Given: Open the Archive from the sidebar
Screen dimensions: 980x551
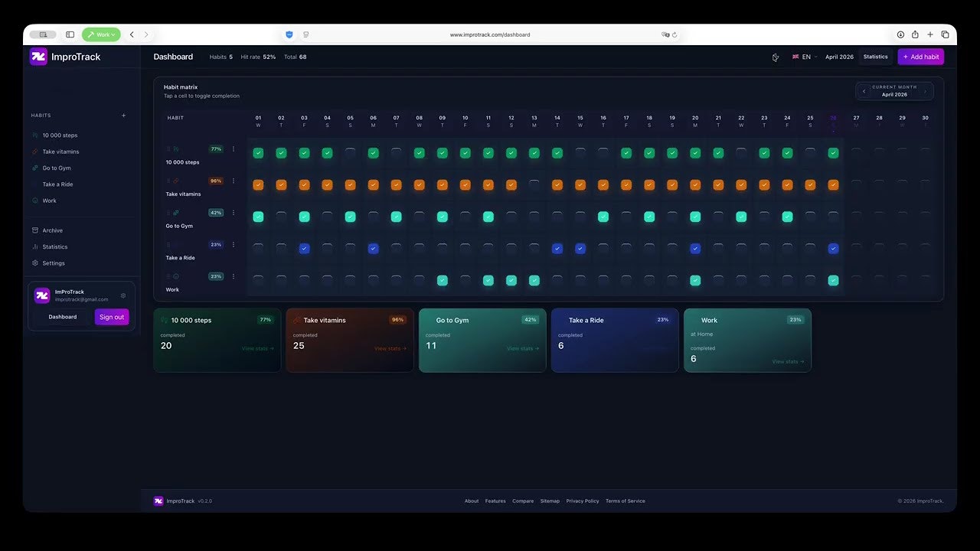Looking at the screenshot, I should tap(53, 230).
